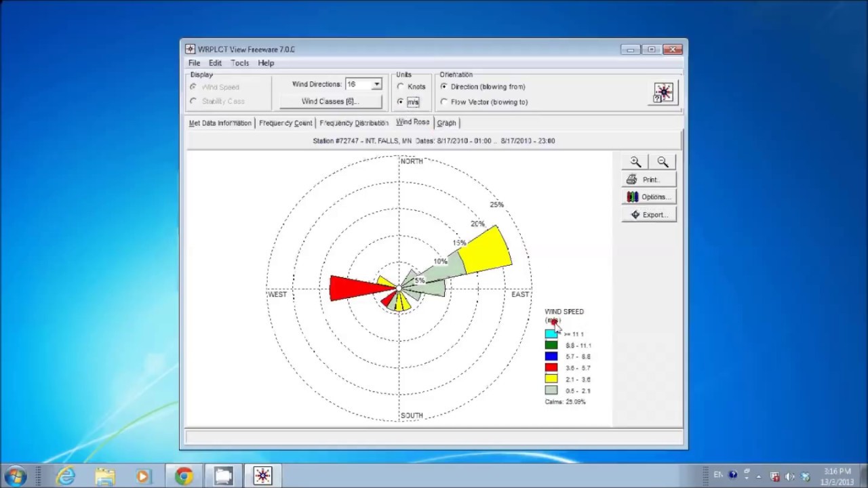Click the wind rose help icon at top right
The width and height of the screenshot is (868, 488).
(x=663, y=93)
